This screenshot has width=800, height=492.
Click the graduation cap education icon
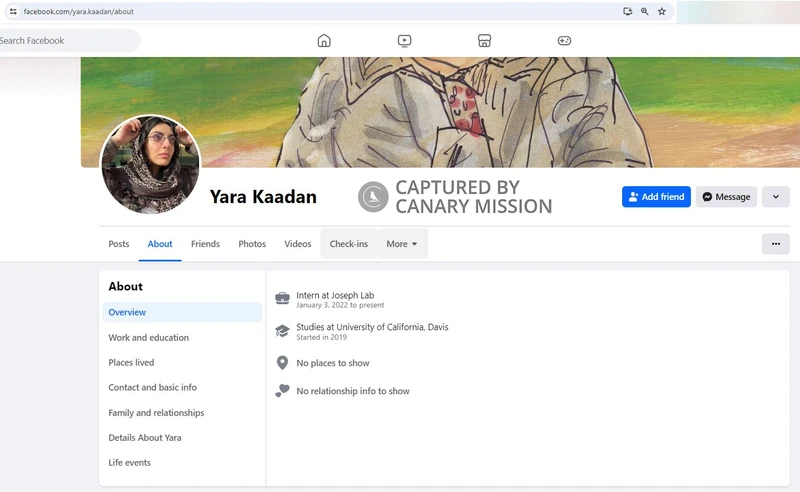coord(282,331)
